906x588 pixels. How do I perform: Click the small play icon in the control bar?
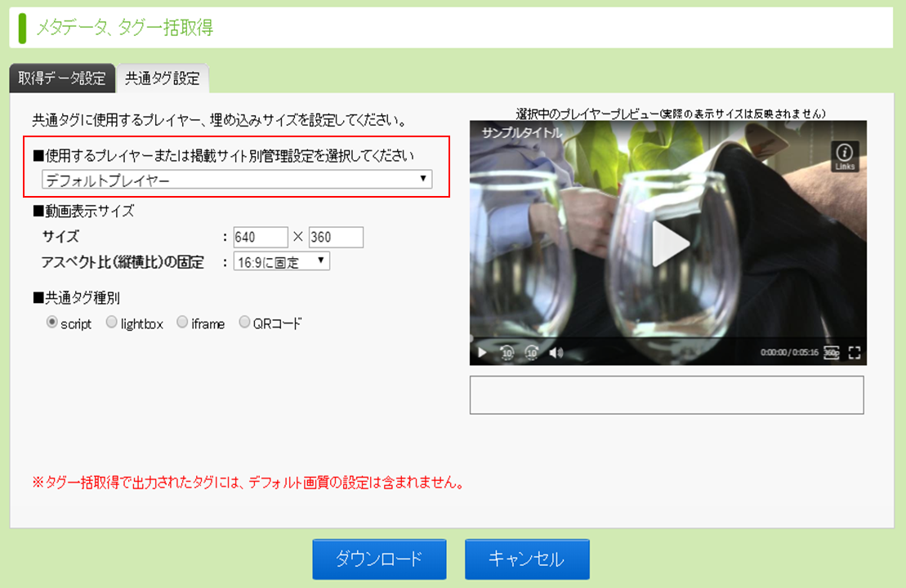tap(482, 352)
